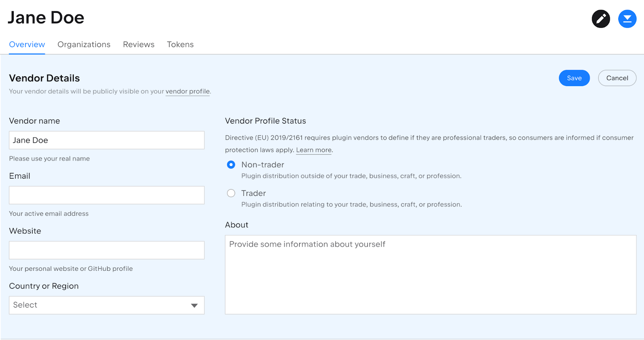
Task: Focus the Vendor name input field
Action: [107, 140]
